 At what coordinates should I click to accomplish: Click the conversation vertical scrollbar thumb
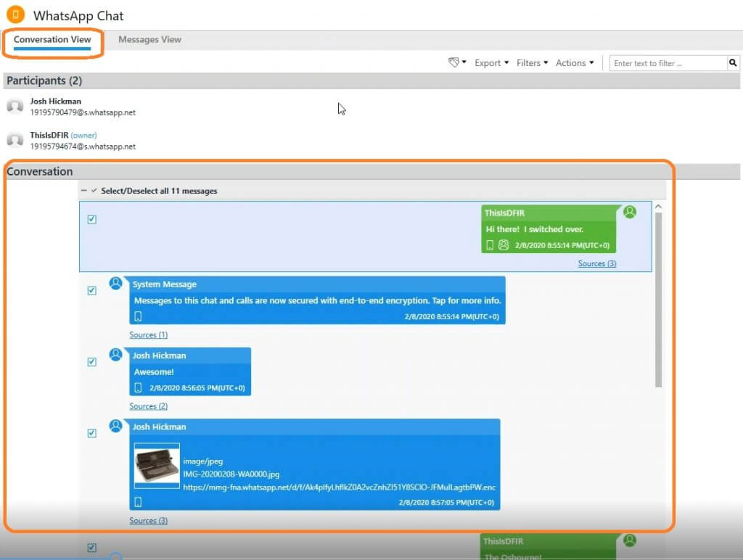pos(658,300)
